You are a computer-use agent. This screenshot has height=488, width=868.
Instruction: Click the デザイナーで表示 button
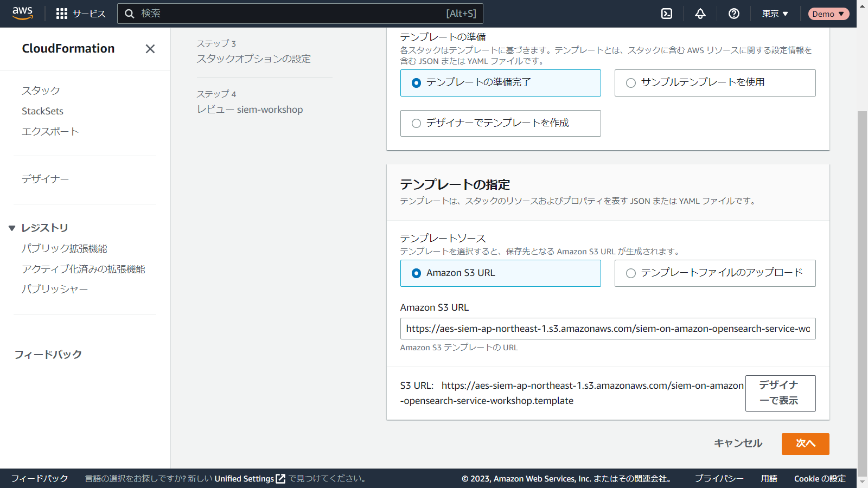780,393
